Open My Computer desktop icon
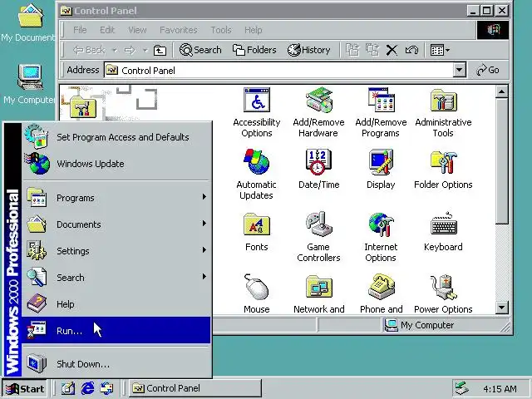The image size is (532, 399). tap(29, 85)
